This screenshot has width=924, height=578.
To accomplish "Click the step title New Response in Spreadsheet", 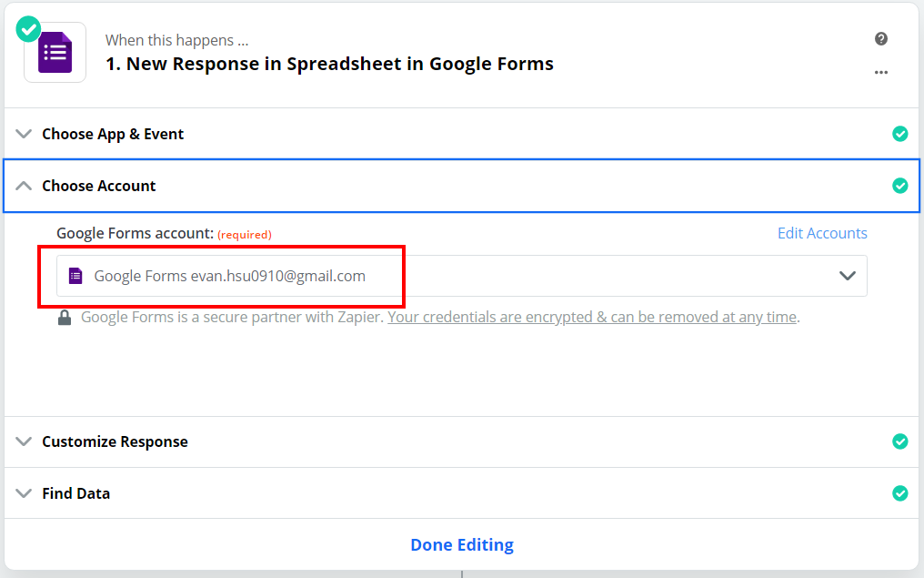I will (x=329, y=64).
